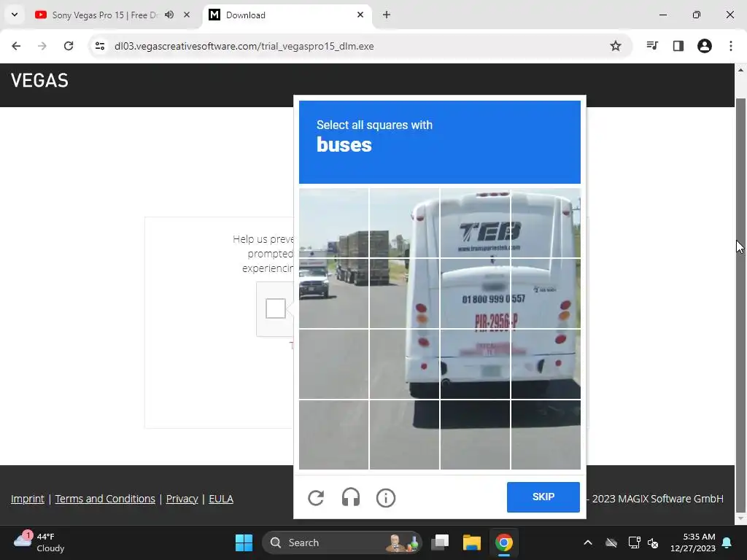The height and width of the screenshot is (560, 747).
Task: Open the tab search dropdown
Action: tap(15, 15)
